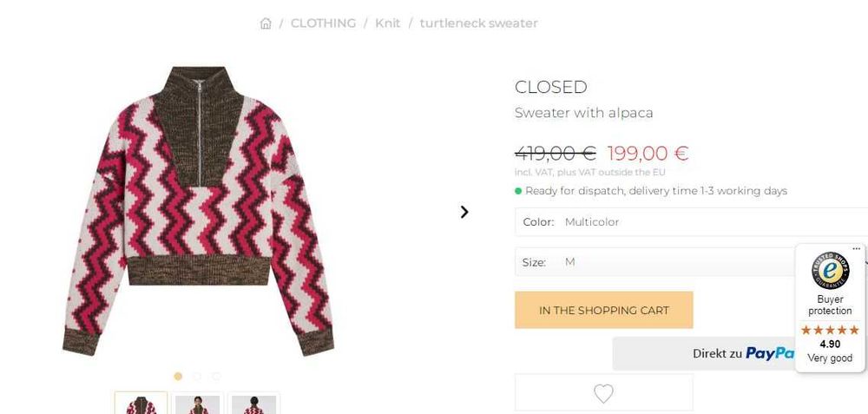Open Knit breadcrumb category

point(387,23)
